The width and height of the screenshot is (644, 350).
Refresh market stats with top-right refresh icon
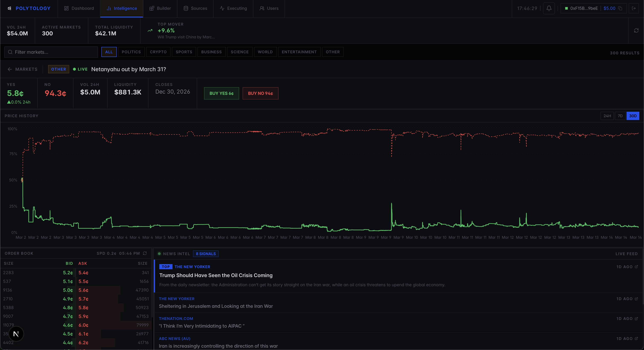(636, 30)
